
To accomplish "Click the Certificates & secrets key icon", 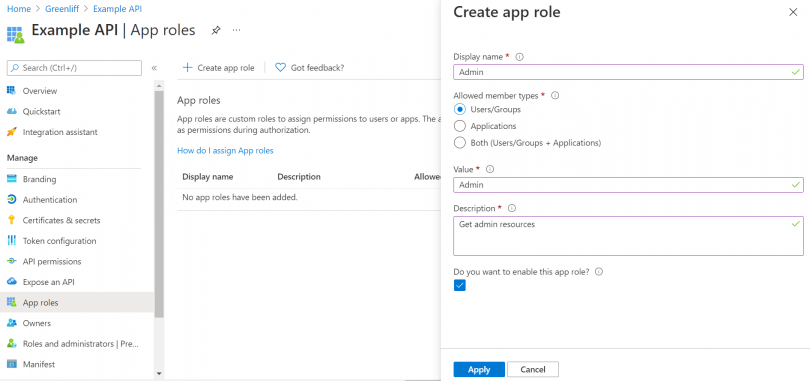I will click(x=11, y=220).
